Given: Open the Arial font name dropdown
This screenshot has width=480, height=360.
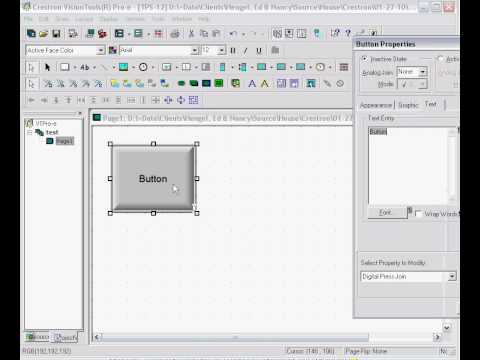Looking at the screenshot, I should [195, 50].
